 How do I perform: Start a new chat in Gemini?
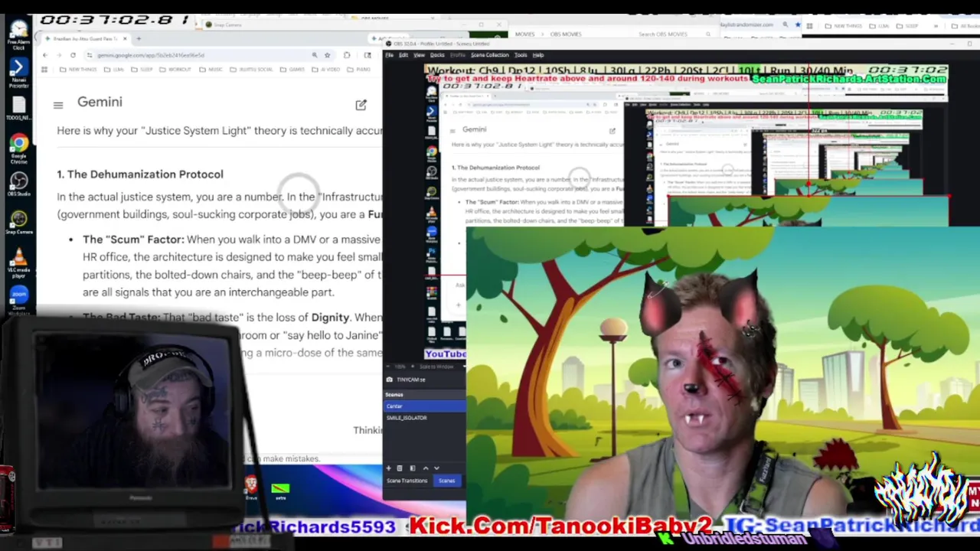click(361, 105)
